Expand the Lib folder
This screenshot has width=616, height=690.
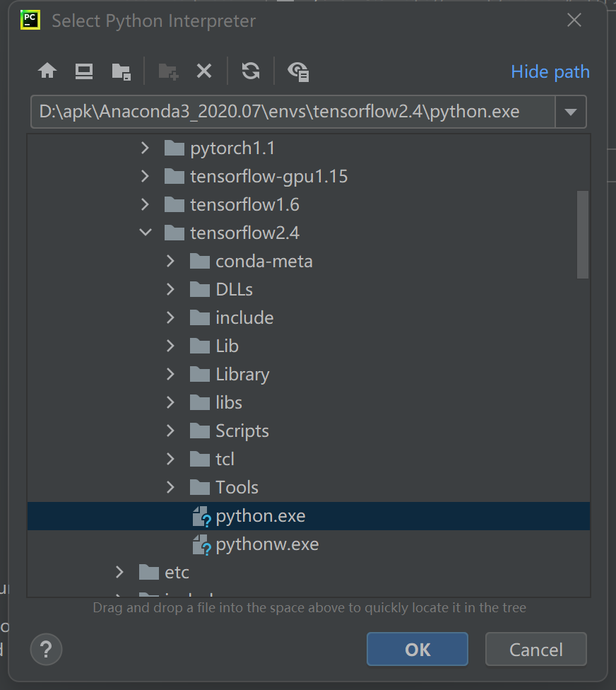(x=170, y=346)
